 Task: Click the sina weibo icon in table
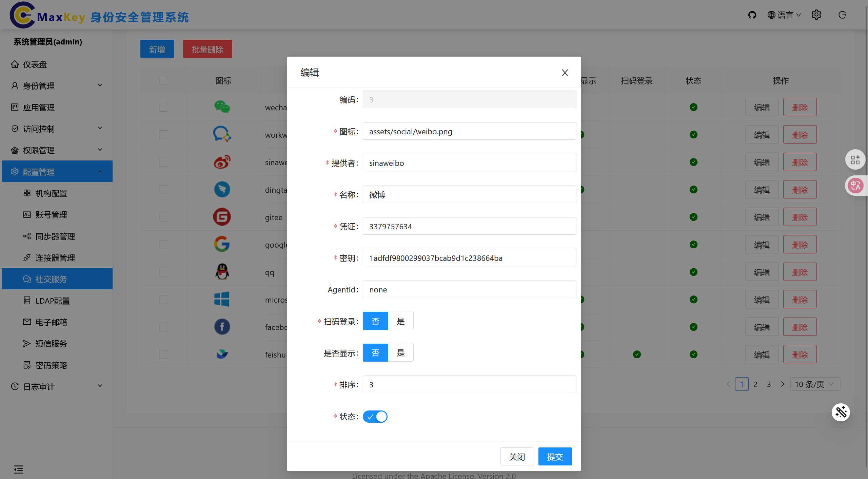[222, 162]
